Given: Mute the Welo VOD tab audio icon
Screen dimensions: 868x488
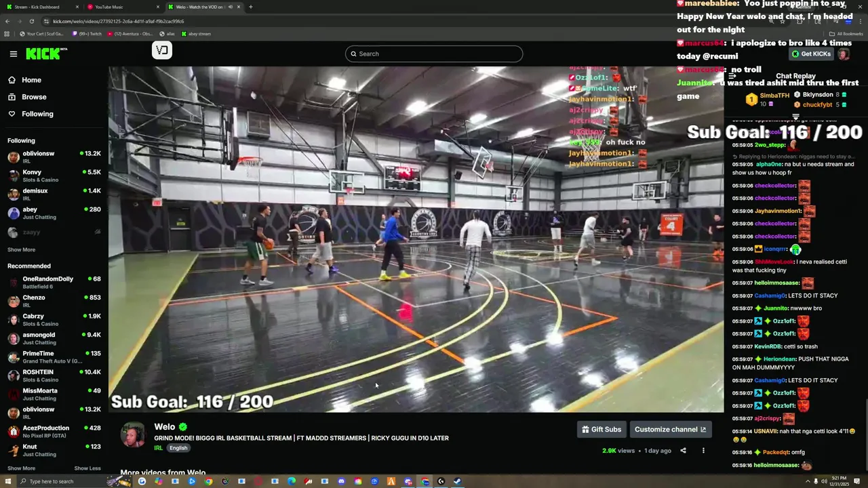Looking at the screenshot, I should 230,7.
